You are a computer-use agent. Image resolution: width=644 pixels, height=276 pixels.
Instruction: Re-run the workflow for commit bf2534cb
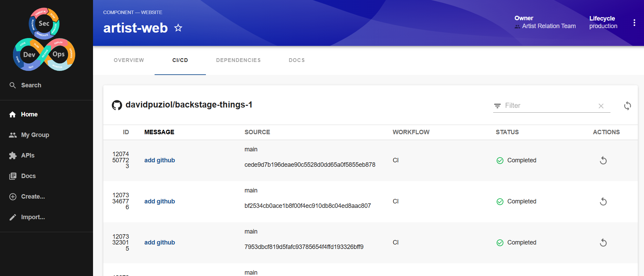[x=603, y=202]
